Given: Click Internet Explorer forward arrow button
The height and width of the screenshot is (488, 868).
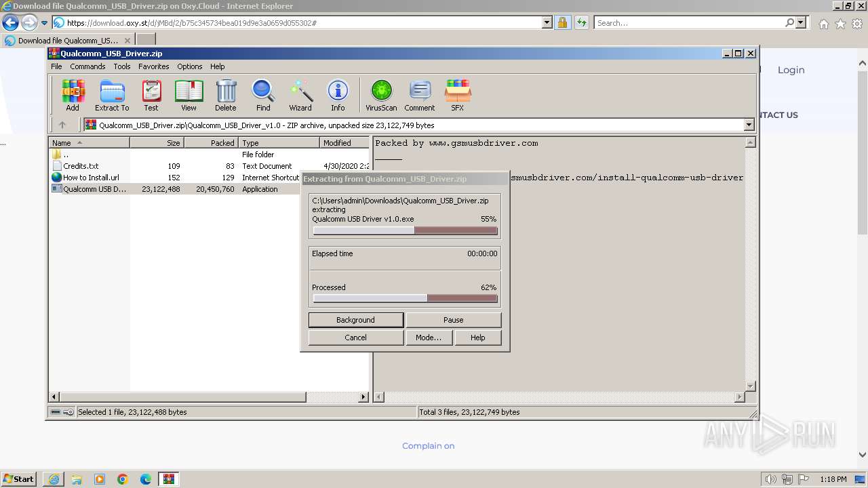Looking at the screenshot, I should coord(28,23).
